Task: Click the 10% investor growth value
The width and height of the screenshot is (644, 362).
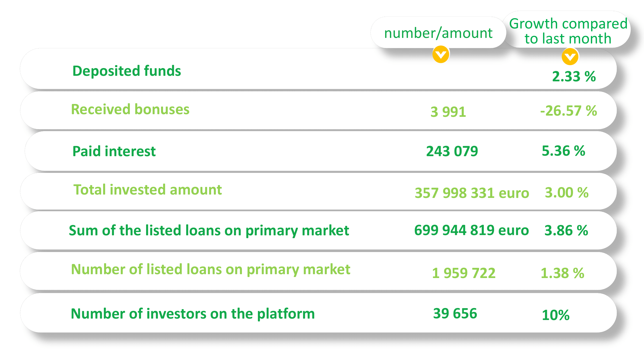Action: point(555,315)
